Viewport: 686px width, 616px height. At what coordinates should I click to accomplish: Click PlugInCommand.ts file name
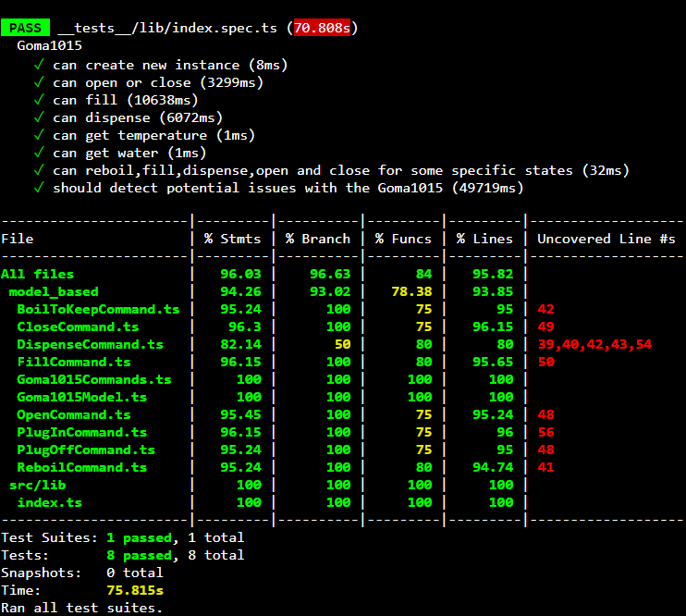(x=81, y=432)
